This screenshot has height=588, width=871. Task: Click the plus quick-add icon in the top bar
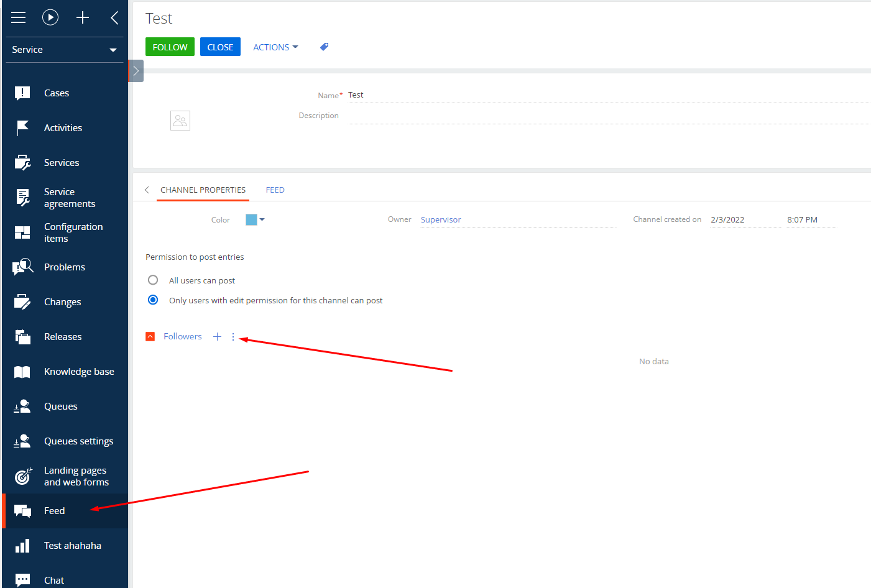pyautogui.click(x=83, y=17)
